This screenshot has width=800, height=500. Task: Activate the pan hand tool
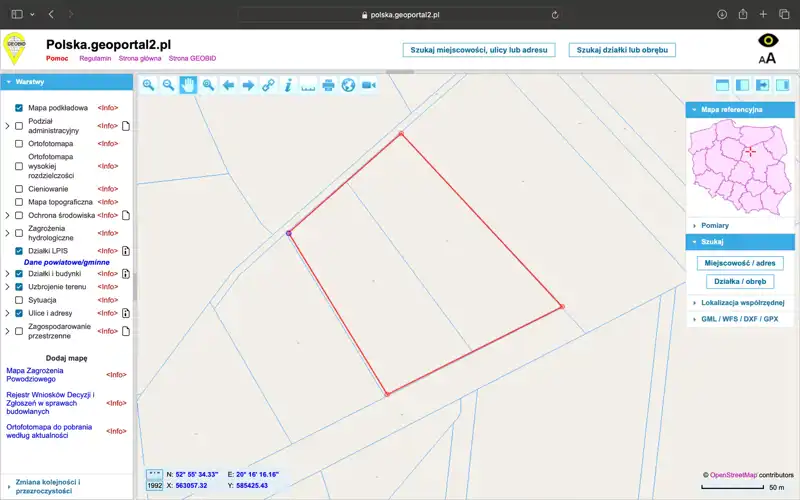188,85
